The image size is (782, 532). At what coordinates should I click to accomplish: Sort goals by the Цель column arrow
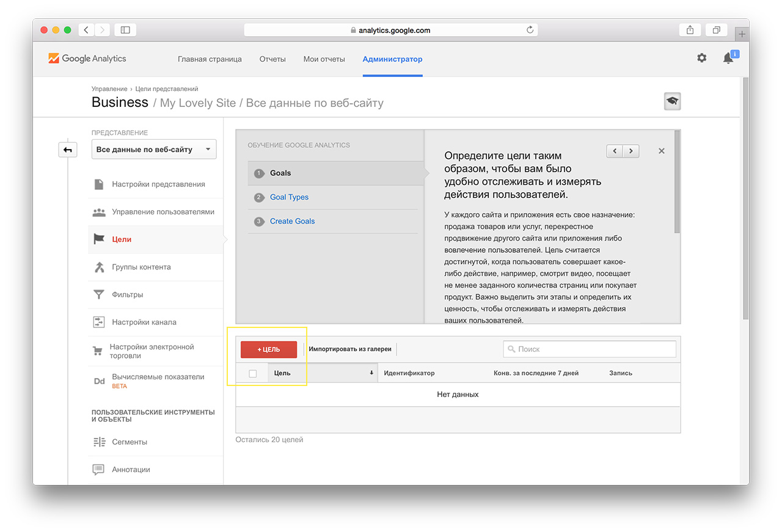click(x=371, y=373)
